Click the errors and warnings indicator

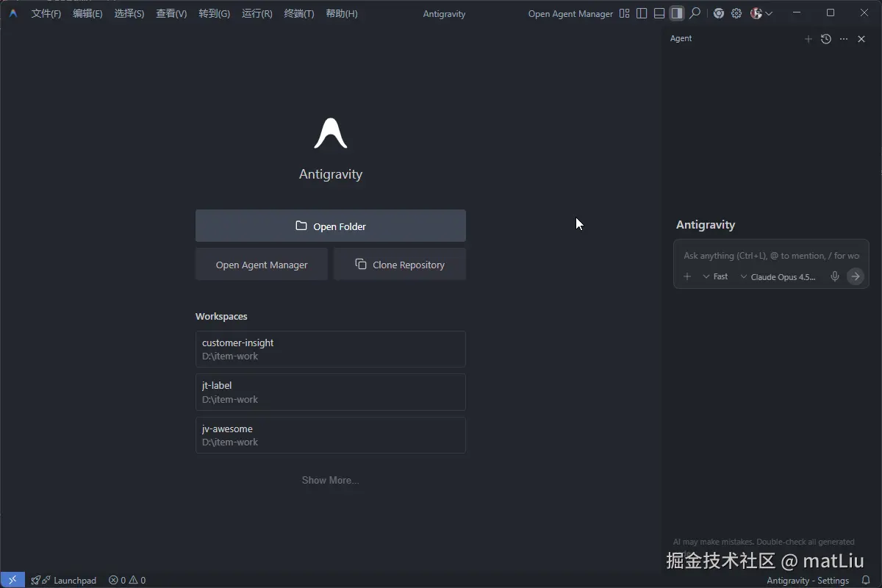click(127, 580)
